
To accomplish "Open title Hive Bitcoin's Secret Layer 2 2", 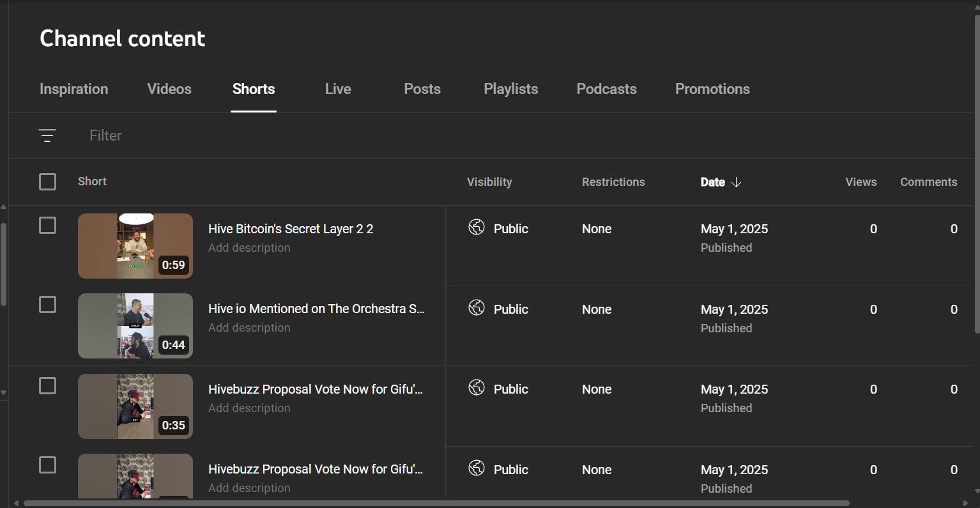I will click(291, 229).
